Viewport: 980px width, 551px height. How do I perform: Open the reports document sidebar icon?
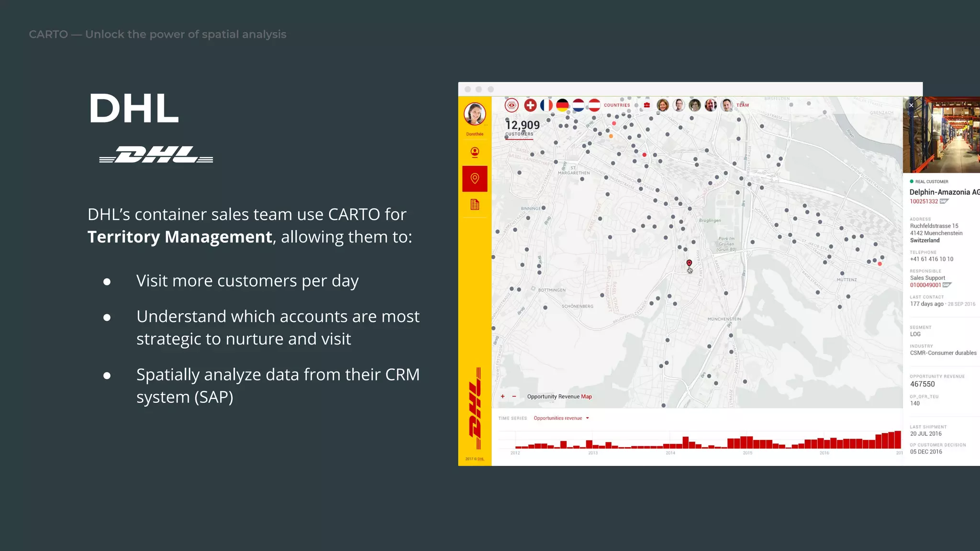tap(475, 205)
